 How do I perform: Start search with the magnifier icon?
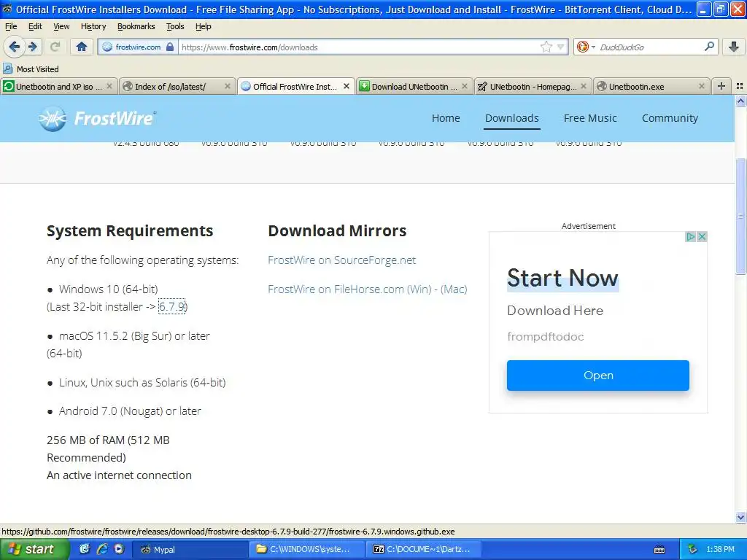(709, 47)
